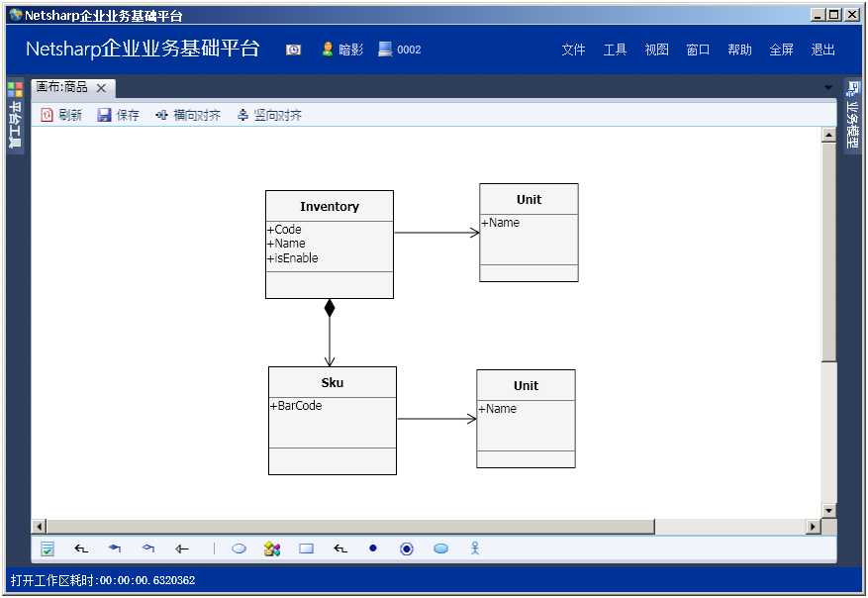Open the 视图 menu

(656, 50)
